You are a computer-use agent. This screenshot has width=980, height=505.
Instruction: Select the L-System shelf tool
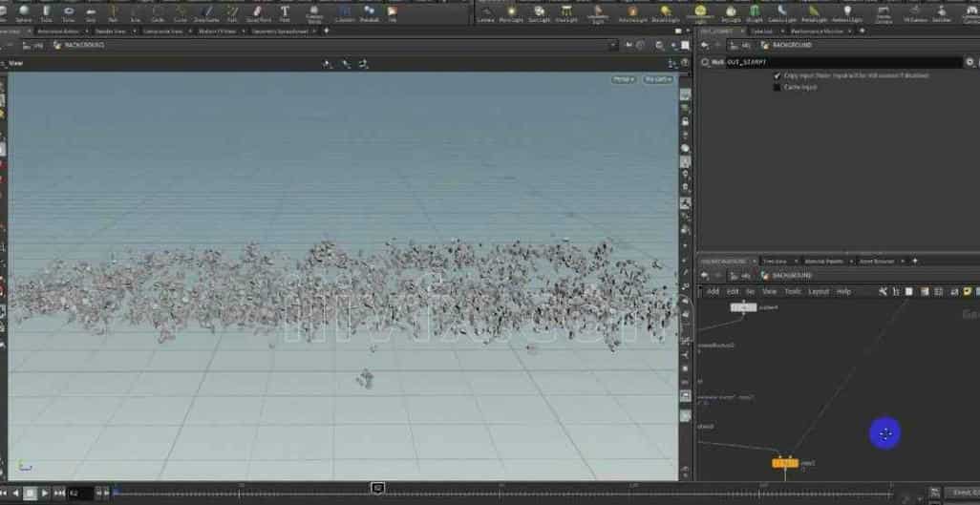click(x=345, y=11)
